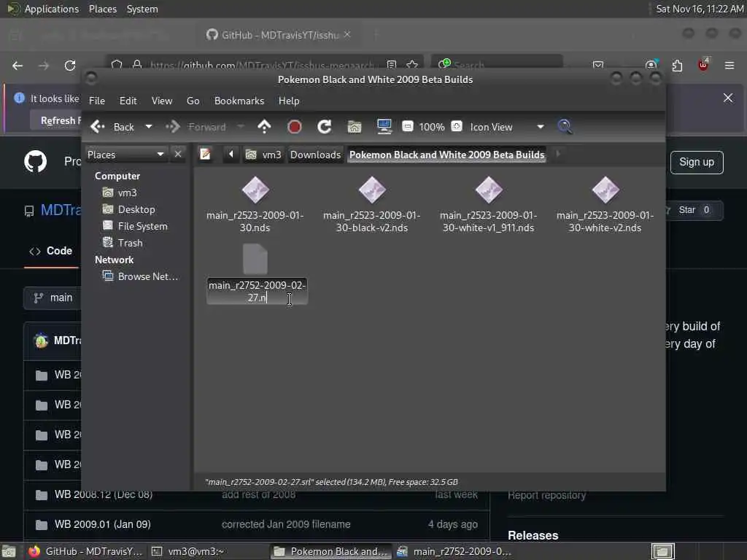Screen dimensions: 747x560
Task: Click the status bar selected-file text
Action: (x=331, y=482)
